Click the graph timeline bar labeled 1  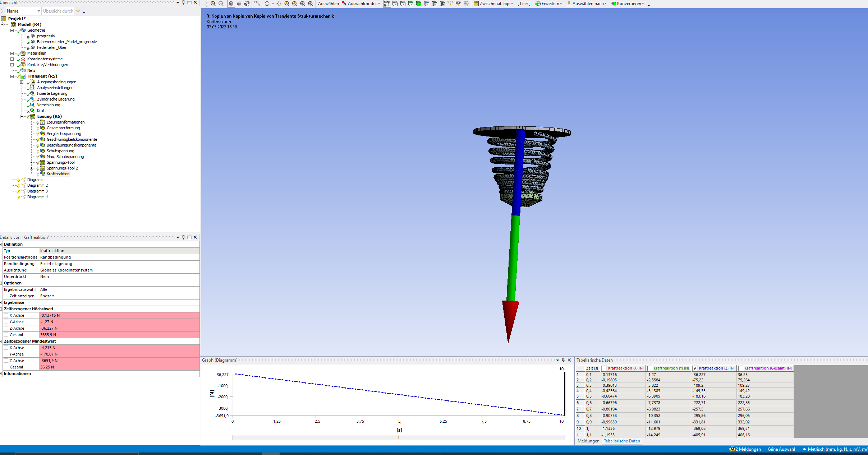click(x=399, y=437)
